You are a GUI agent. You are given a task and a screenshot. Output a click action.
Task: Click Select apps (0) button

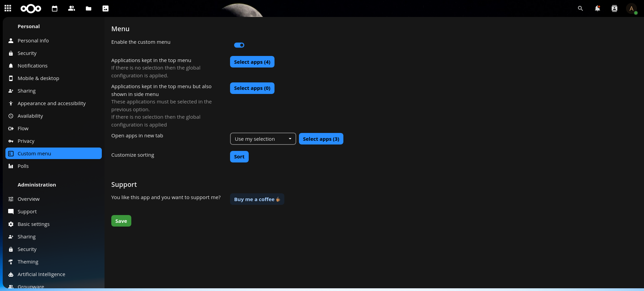coord(252,88)
